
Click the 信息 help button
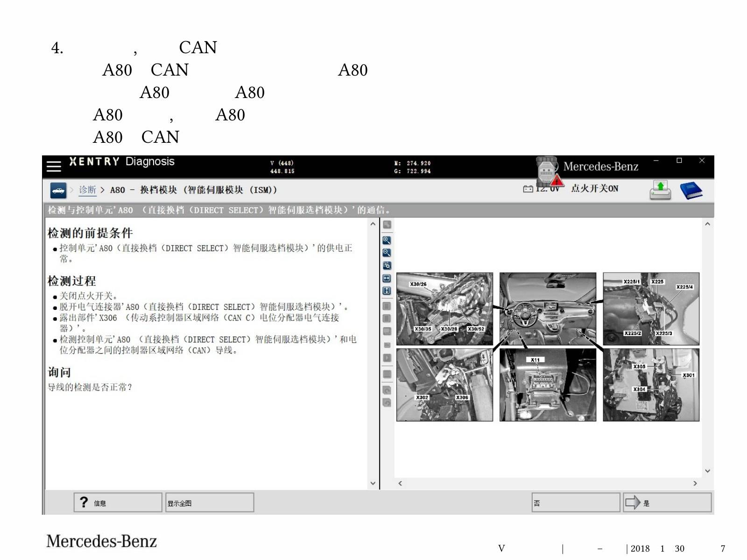pyautogui.click(x=118, y=503)
